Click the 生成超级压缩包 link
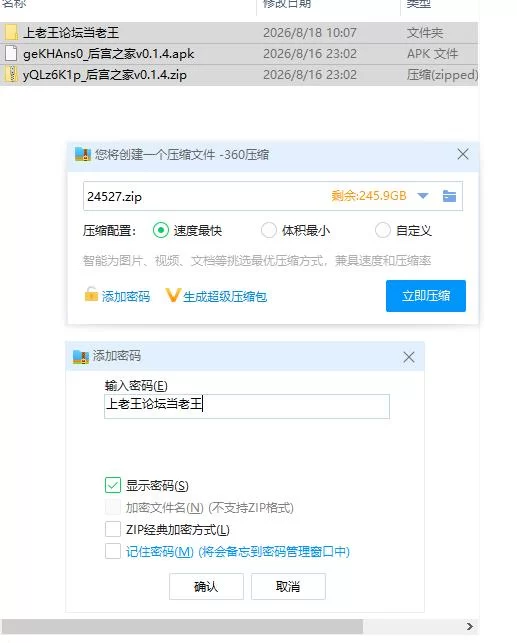Image resolution: width=517 pixels, height=643 pixels. [x=225, y=296]
